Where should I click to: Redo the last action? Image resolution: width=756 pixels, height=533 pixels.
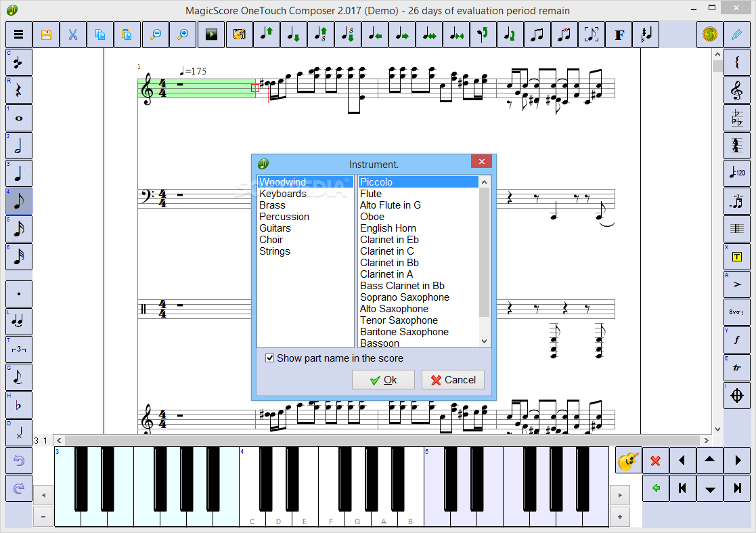(19, 488)
